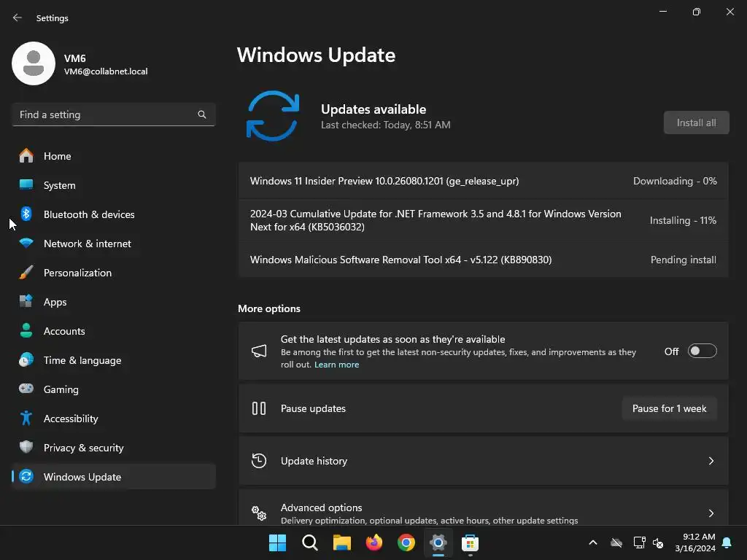
Task: Click Last checked: Today, 8:51 AM text
Action: coord(385,125)
